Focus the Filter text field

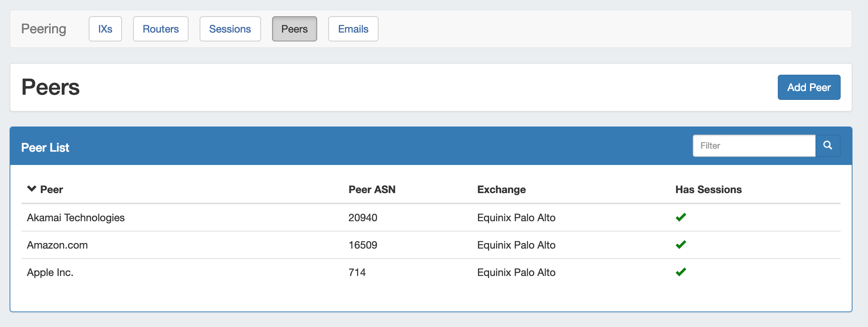(754, 146)
